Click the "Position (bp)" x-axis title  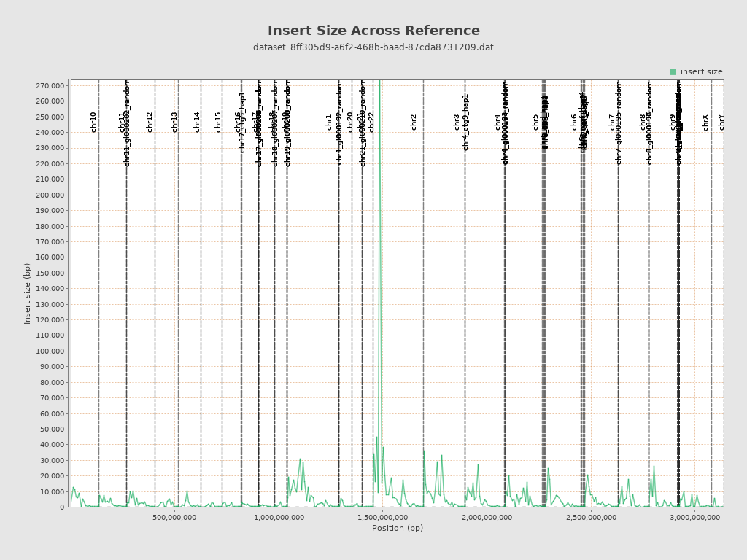[x=397, y=529]
